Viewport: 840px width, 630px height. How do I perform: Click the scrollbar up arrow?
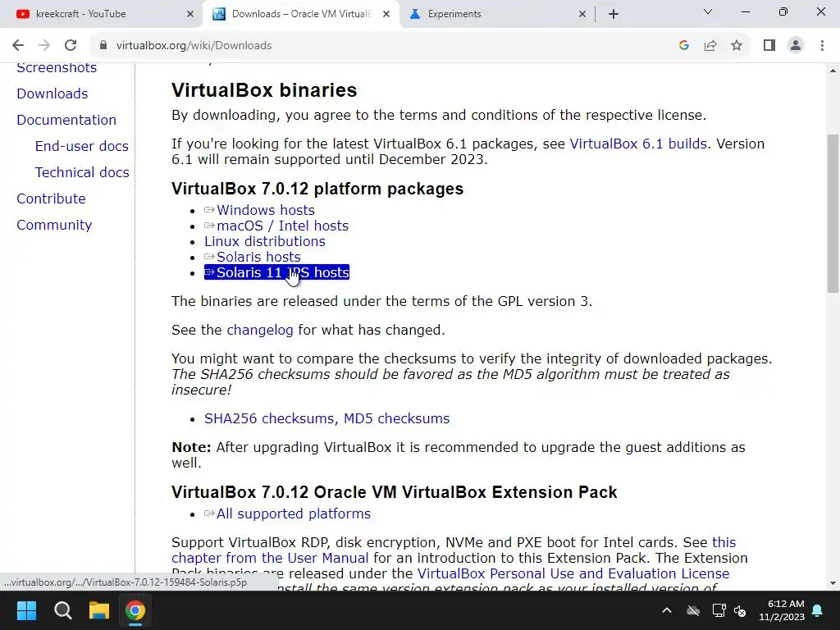coord(833,71)
